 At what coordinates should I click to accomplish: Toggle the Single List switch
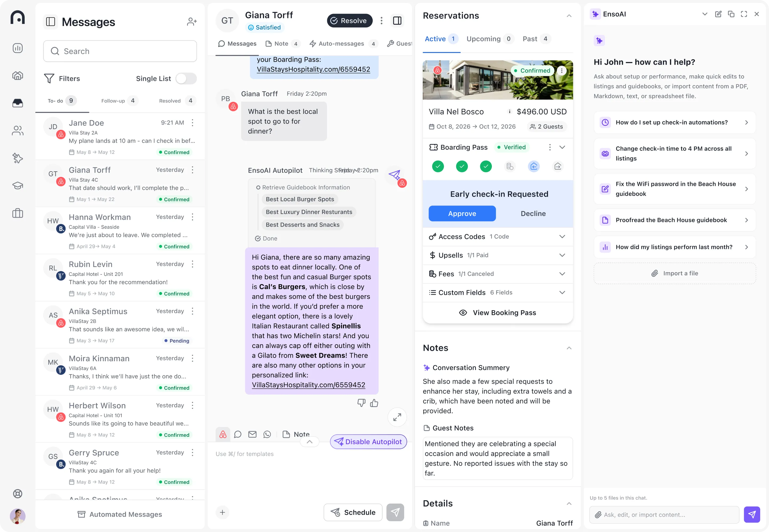(x=186, y=79)
